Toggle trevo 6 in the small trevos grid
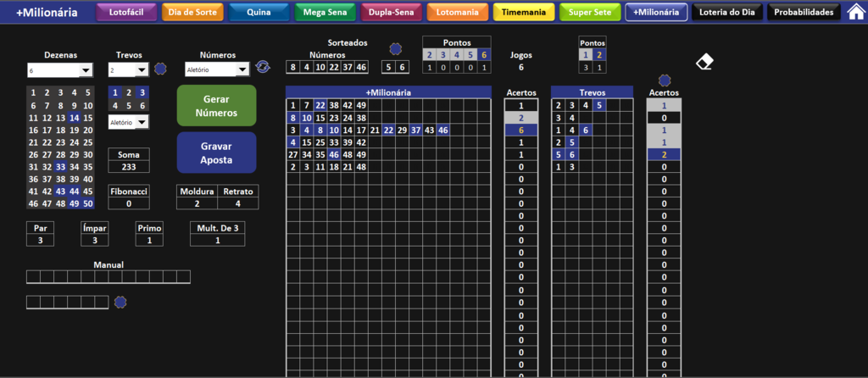The width and height of the screenshot is (868, 378). (x=142, y=106)
